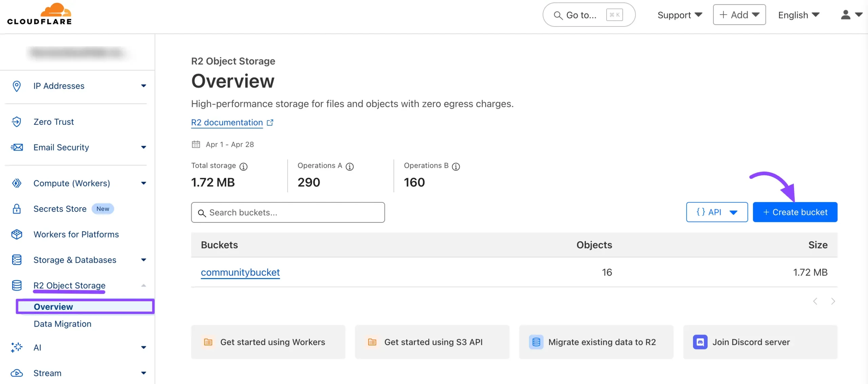Click Get started using S3 API card
868x384 pixels.
click(x=432, y=342)
